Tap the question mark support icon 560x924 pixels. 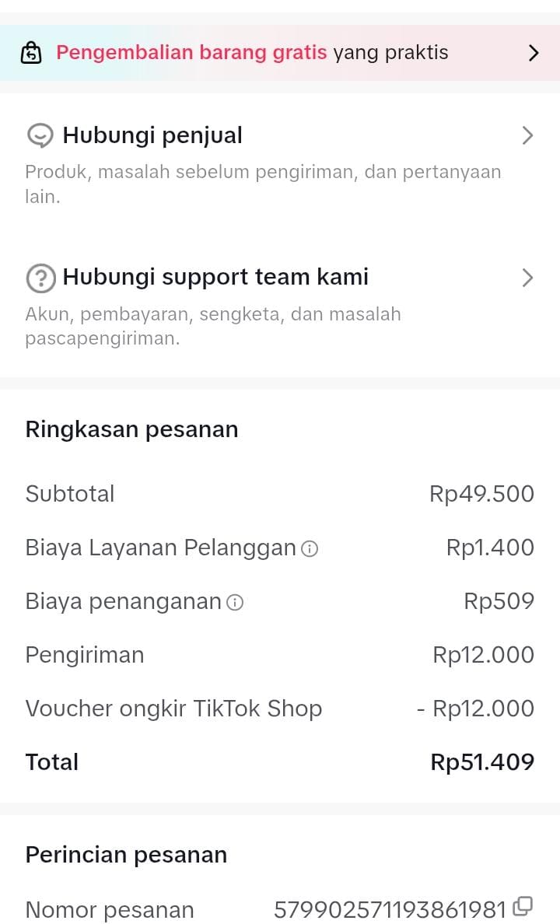[x=40, y=278]
